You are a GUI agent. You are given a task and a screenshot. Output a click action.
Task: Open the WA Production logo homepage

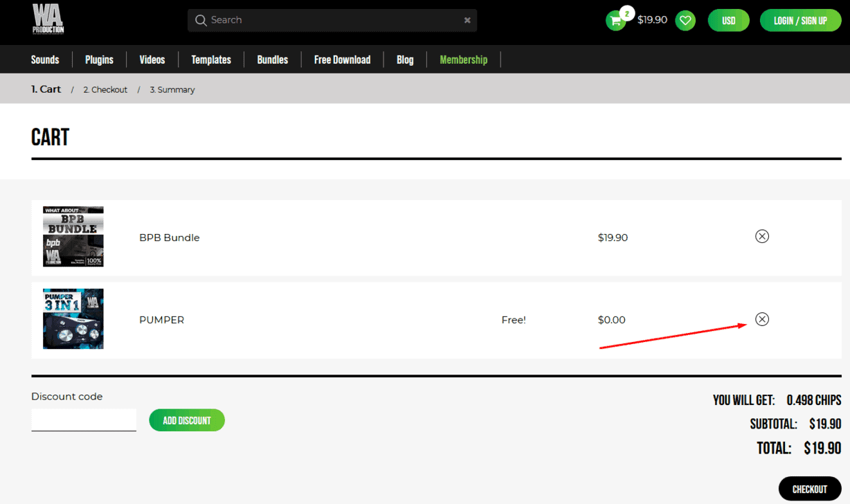tap(48, 19)
